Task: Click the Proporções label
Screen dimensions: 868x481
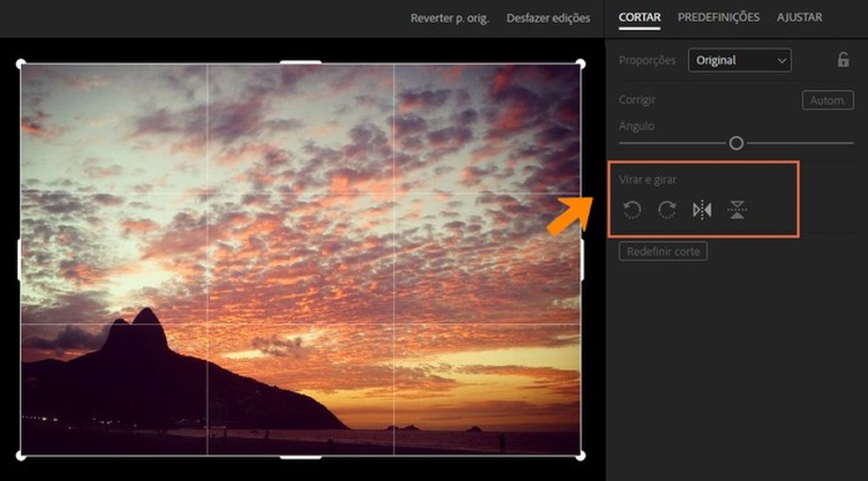Action: click(647, 60)
